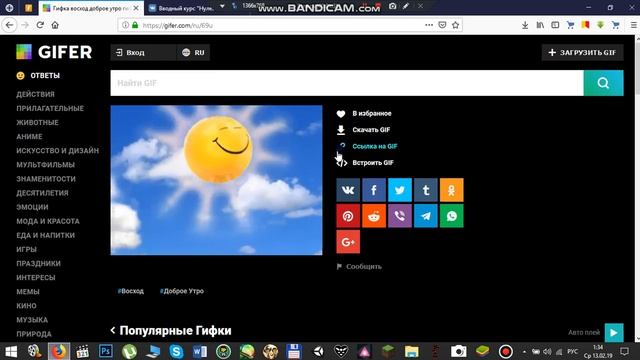Open ДЕЙСТВИЯ category
Screen dimensions: 640x360
(x=35, y=94)
